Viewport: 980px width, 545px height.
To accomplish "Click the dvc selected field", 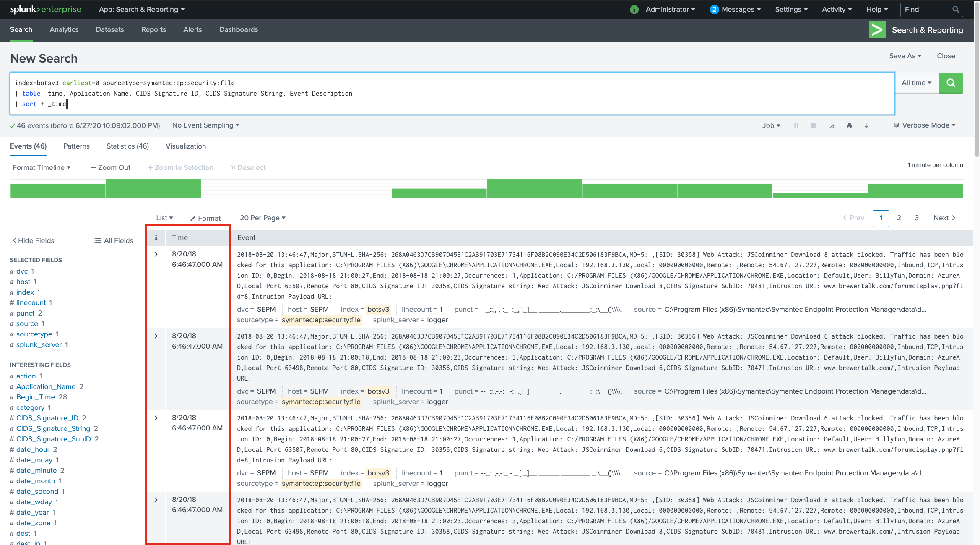I will click(22, 271).
